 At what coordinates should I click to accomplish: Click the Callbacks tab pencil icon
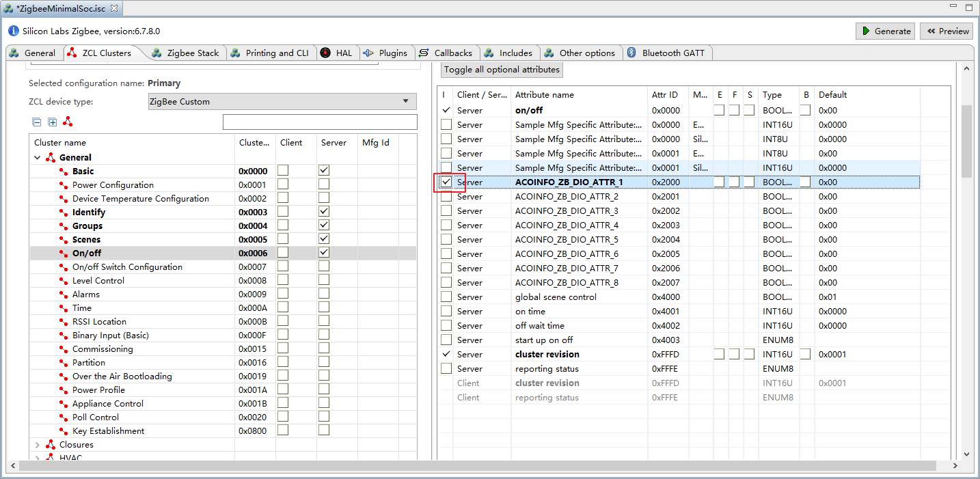coord(423,53)
